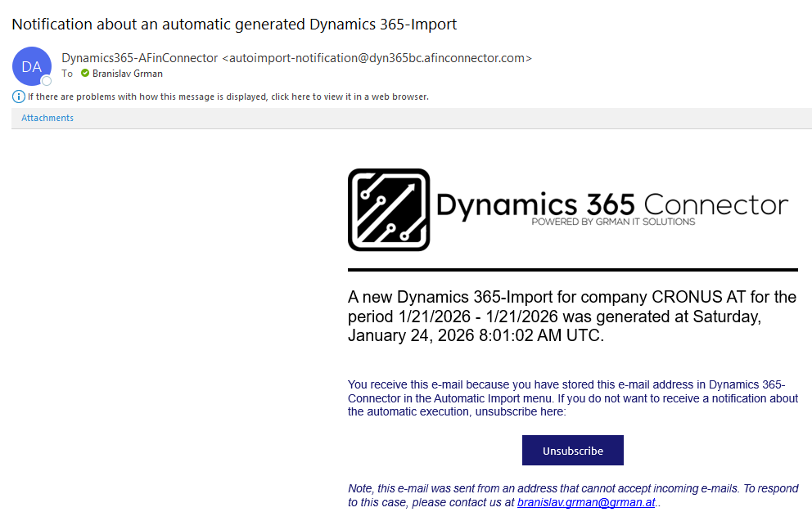Image resolution: width=812 pixels, height=530 pixels.
Task: Open the branislav.grman@grman.at email link
Action: click(586, 502)
